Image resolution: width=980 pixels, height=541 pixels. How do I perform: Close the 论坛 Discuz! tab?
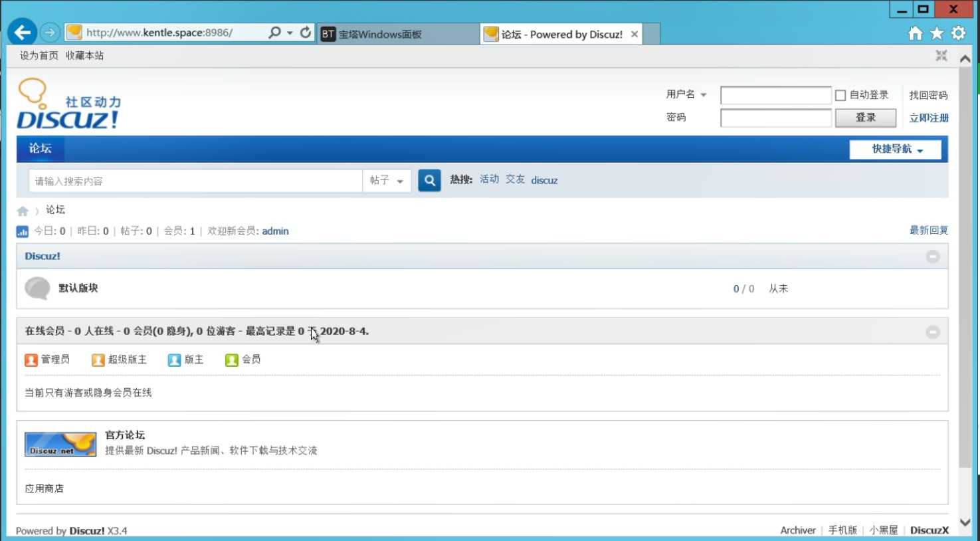[x=635, y=34]
